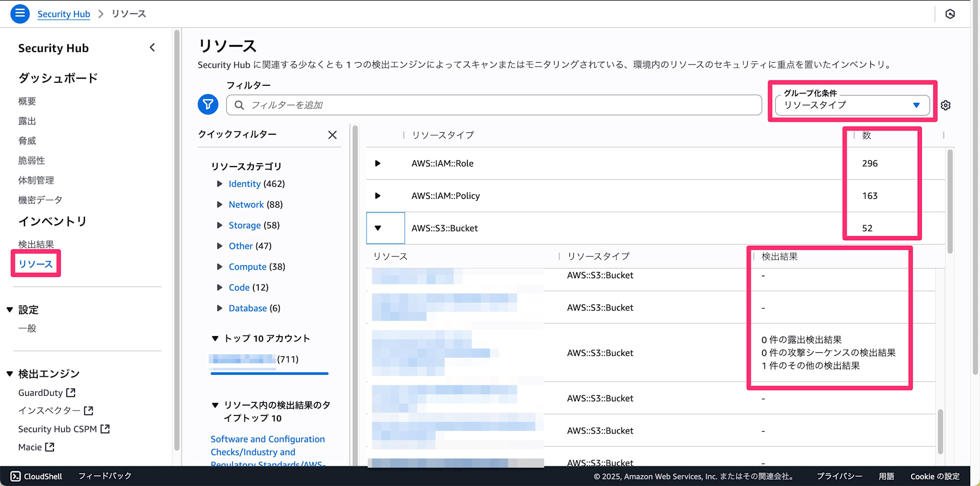Viewport: 980px width, 486px height.
Task: Open Macie external link
Action: (x=36, y=447)
